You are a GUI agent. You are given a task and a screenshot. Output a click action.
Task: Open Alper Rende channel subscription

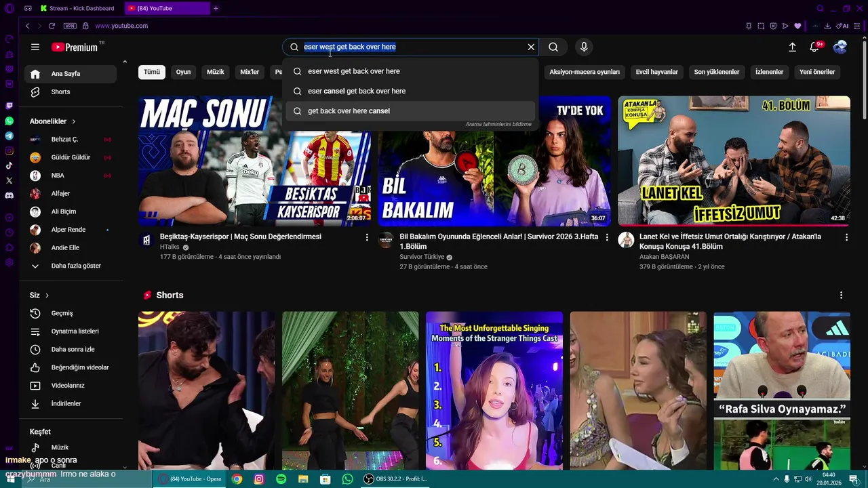[71, 230]
